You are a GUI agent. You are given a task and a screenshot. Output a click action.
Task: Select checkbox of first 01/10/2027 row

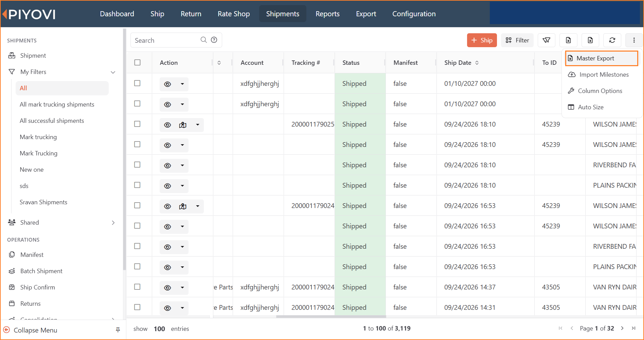(x=137, y=83)
